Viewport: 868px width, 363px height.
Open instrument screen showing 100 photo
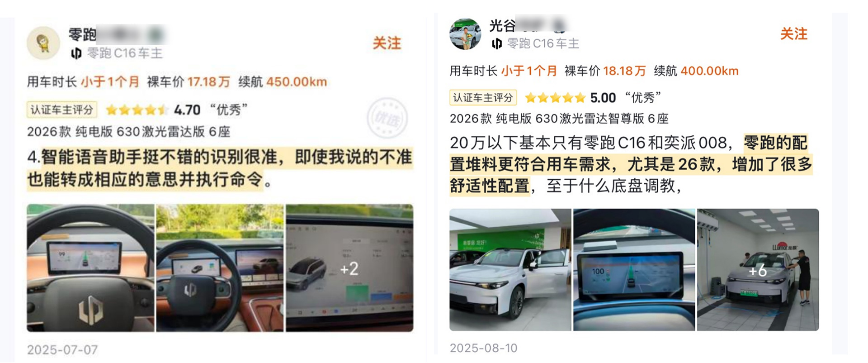(x=634, y=270)
